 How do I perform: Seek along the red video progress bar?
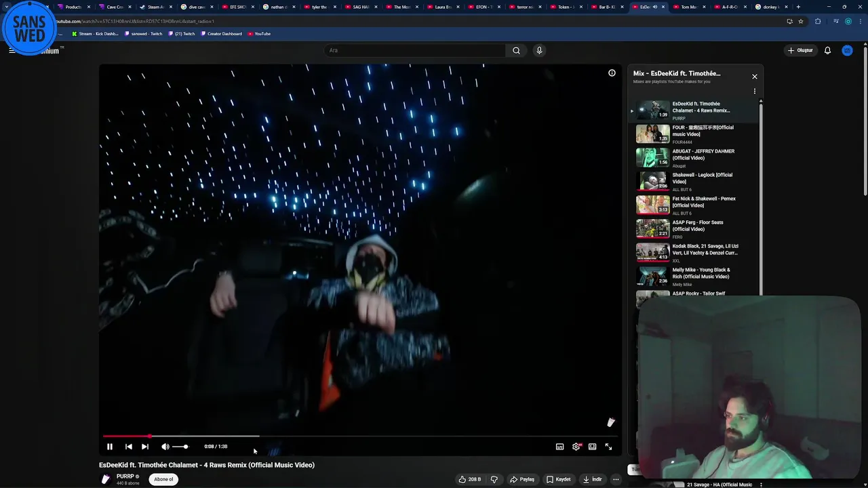[359, 436]
